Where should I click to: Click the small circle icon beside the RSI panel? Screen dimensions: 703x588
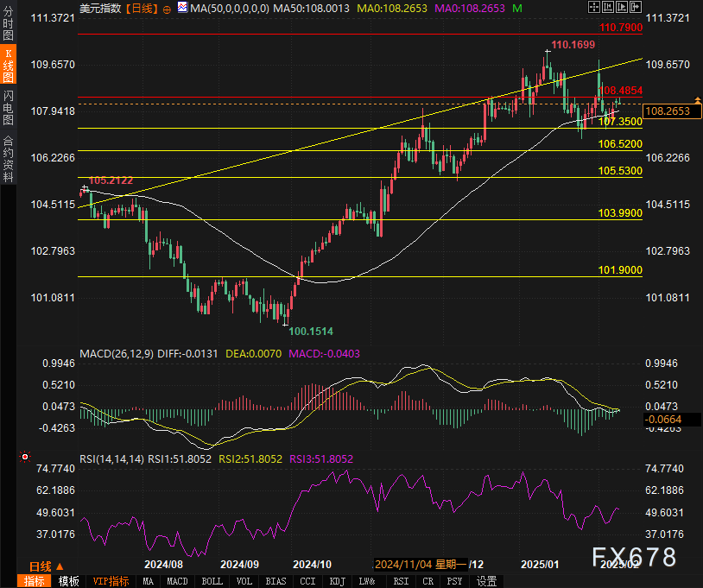(24, 456)
